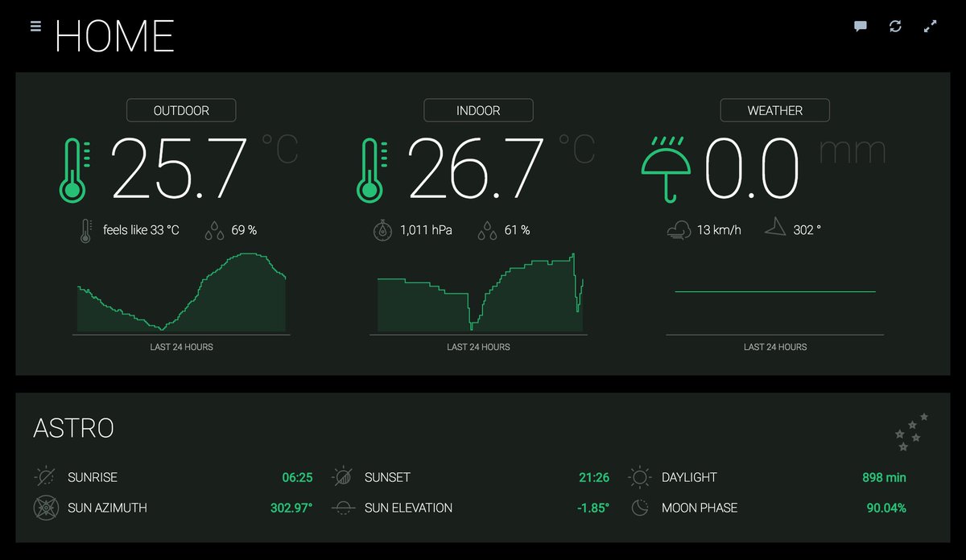Click the SUN ELEVATION label
Viewport: 966px width, 560px height.
[x=408, y=508]
